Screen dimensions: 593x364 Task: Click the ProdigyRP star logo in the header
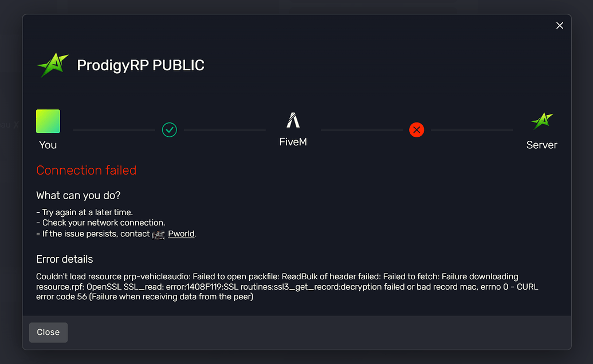tap(52, 64)
